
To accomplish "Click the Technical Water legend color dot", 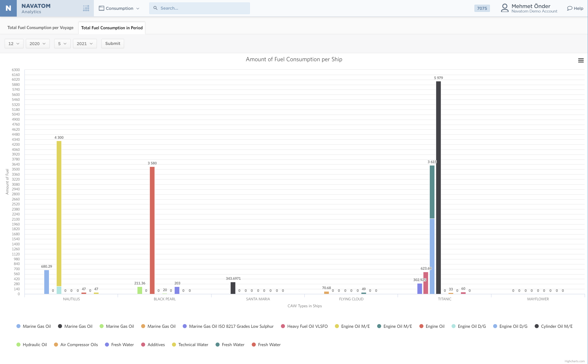I will [x=174, y=345].
